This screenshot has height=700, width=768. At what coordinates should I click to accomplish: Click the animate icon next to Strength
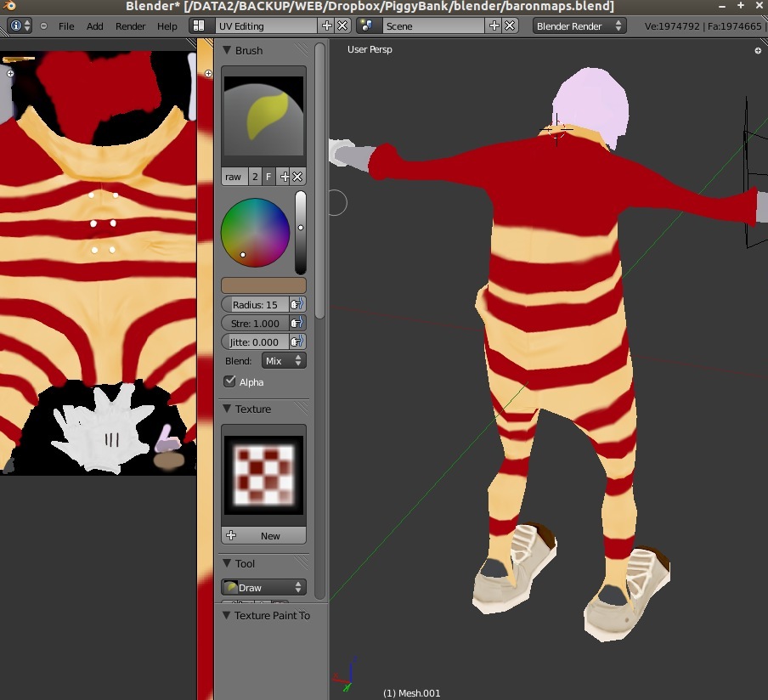point(298,323)
